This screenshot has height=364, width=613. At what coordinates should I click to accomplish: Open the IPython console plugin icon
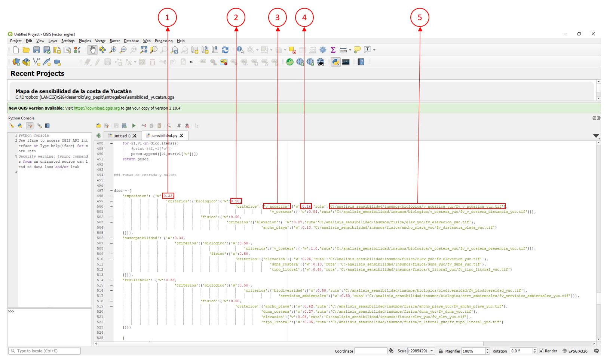[346, 62]
